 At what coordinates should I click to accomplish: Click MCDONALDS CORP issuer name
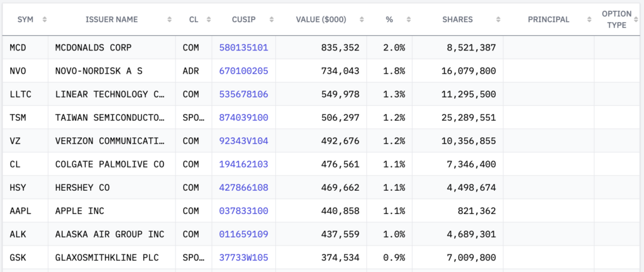(93, 48)
